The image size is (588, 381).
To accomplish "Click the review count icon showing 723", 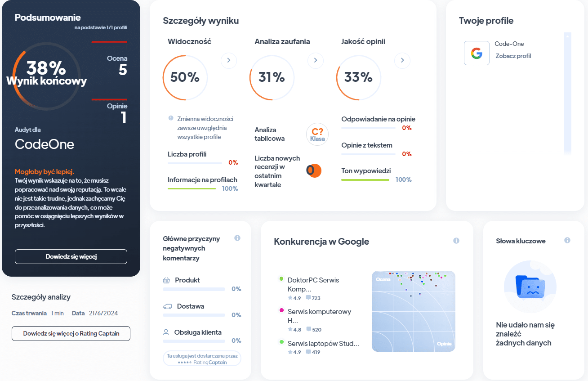I will pyautogui.click(x=308, y=298).
